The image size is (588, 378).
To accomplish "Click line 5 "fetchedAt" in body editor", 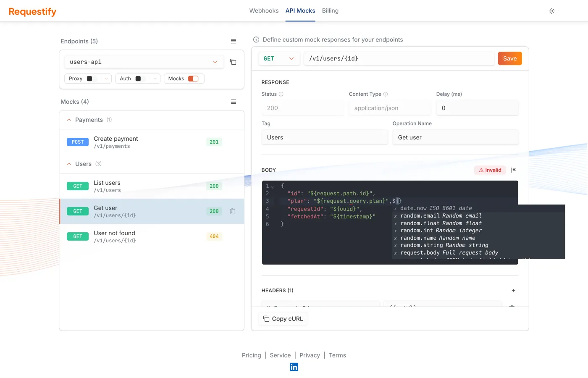I will click(x=331, y=217).
